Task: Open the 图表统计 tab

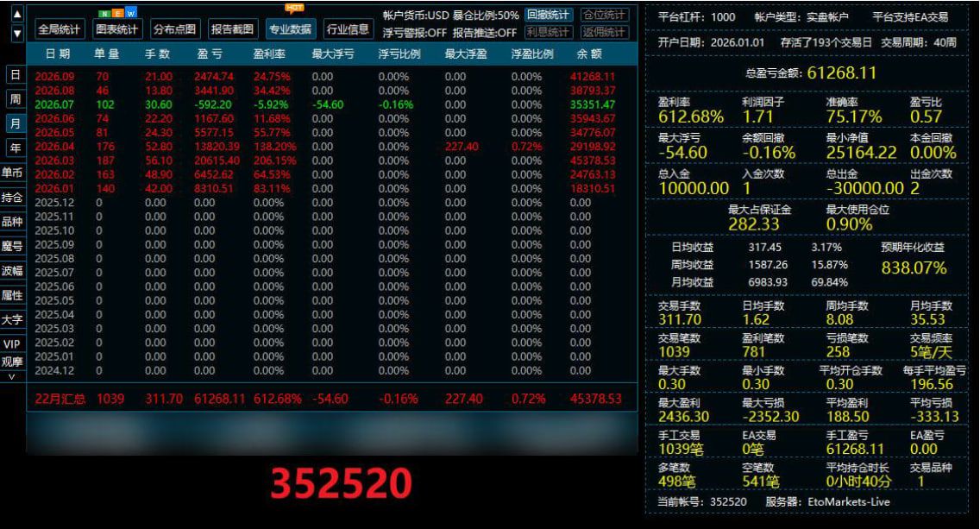Action: point(116,28)
